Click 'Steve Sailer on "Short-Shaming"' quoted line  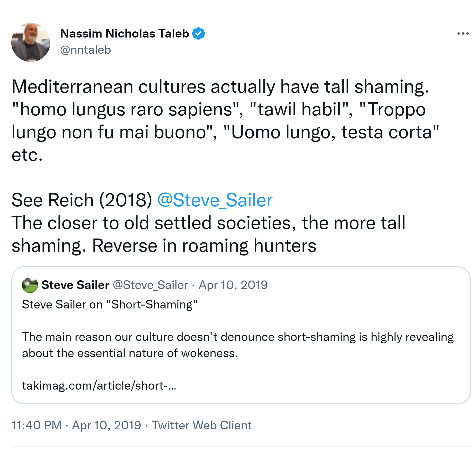[x=110, y=305]
